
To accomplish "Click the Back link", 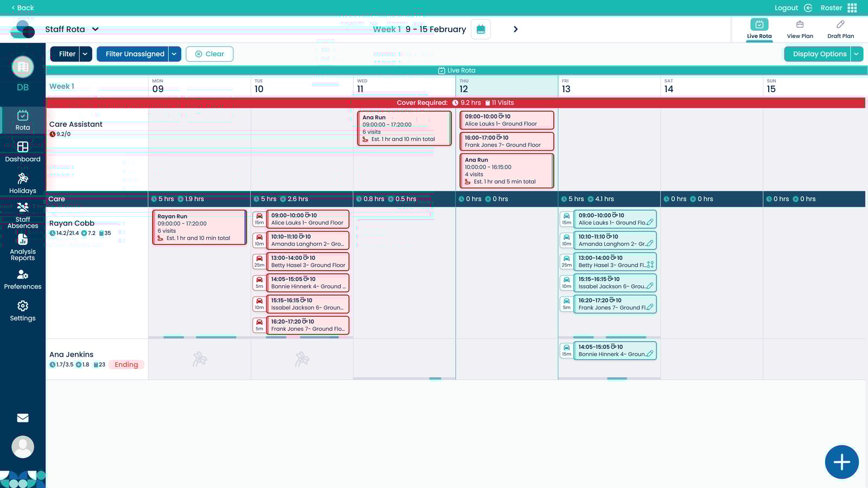I will 22,8.
